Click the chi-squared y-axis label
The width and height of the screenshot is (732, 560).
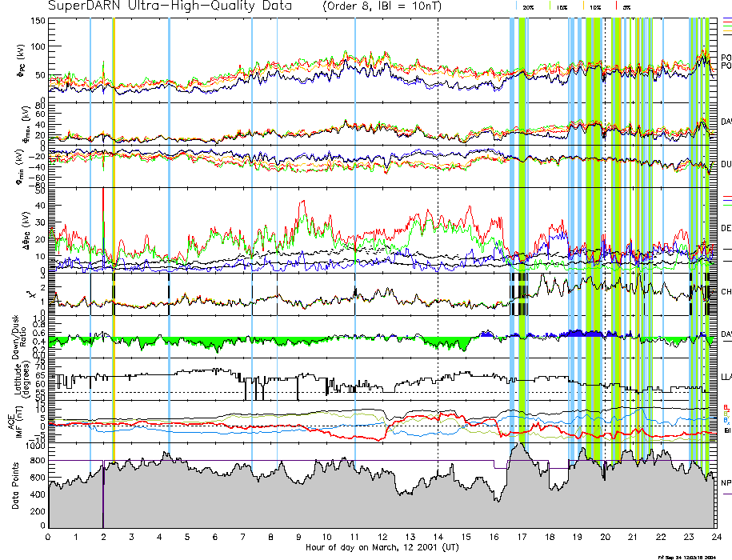tap(31, 294)
